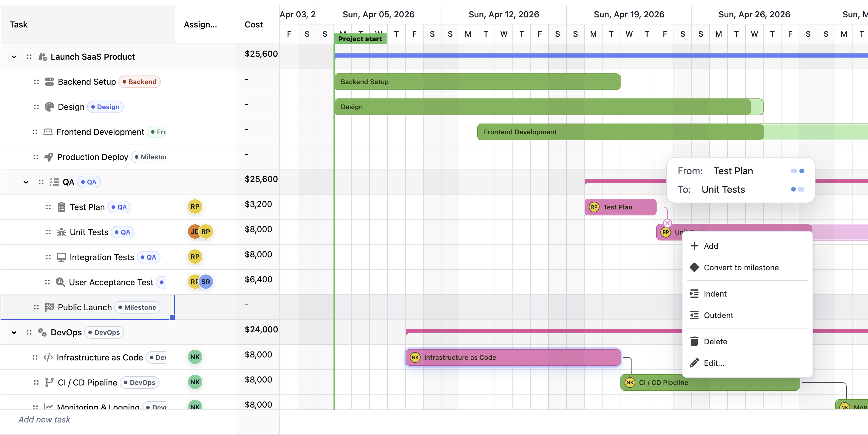Click the Cost column header

(x=257, y=24)
